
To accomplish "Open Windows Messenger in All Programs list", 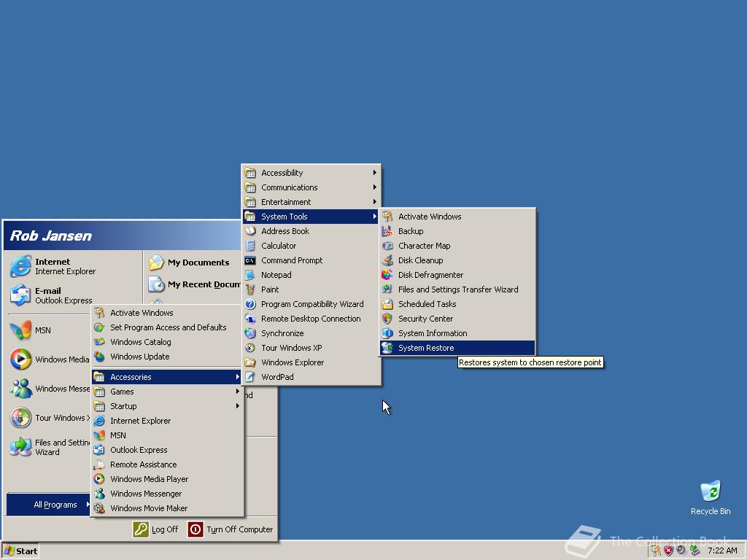I will [x=167, y=494].
